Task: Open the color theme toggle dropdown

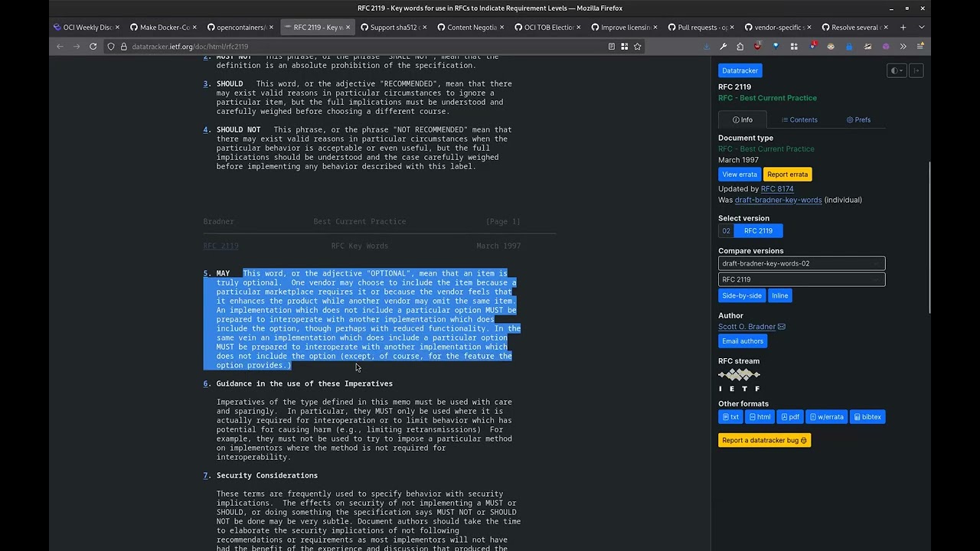Action: tap(896, 70)
